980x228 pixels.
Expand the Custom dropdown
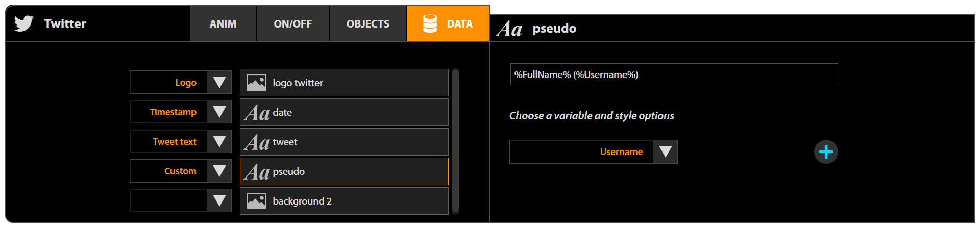coord(219,171)
